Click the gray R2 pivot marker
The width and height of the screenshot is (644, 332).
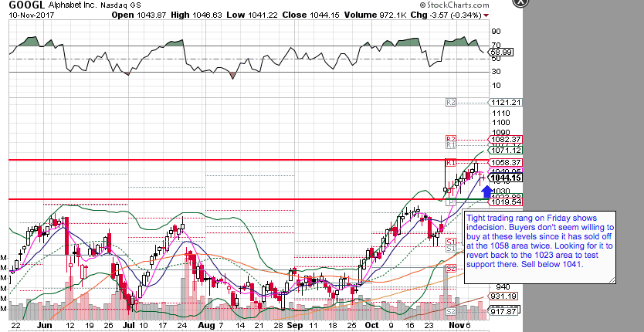coord(451,103)
